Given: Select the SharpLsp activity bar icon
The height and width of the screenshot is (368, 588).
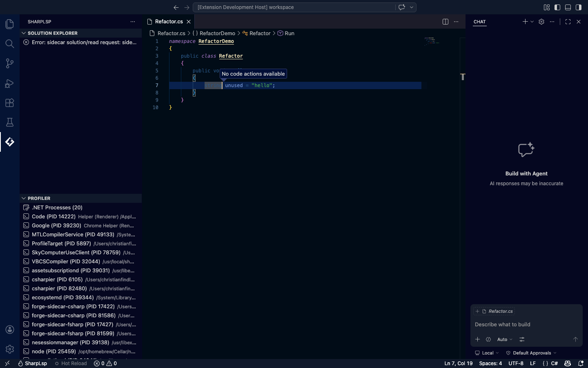Looking at the screenshot, I should pos(10,142).
